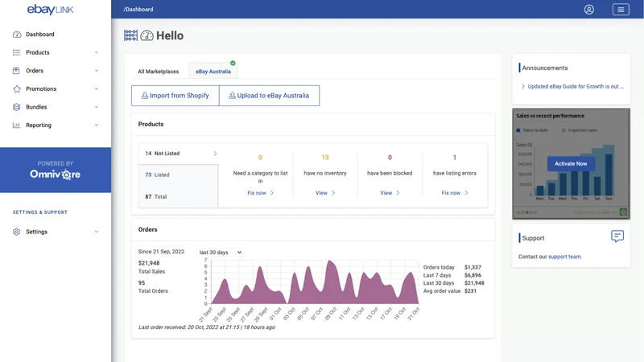Open the support team link
The width and height of the screenshot is (644, 362).
(x=565, y=257)
